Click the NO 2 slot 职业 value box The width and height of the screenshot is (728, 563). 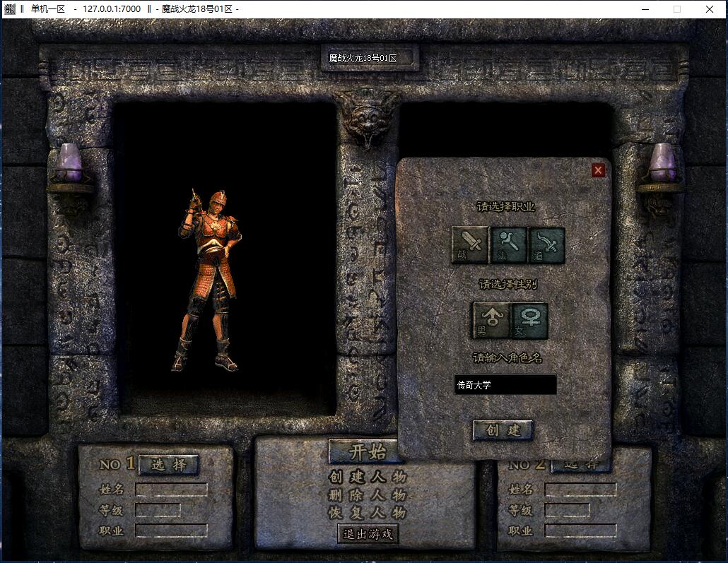(x=581, y=531)
